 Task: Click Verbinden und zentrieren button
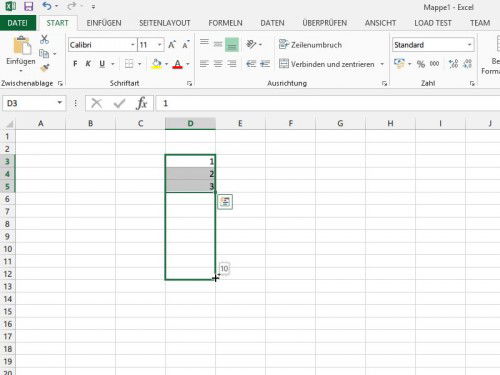[327, 64]
